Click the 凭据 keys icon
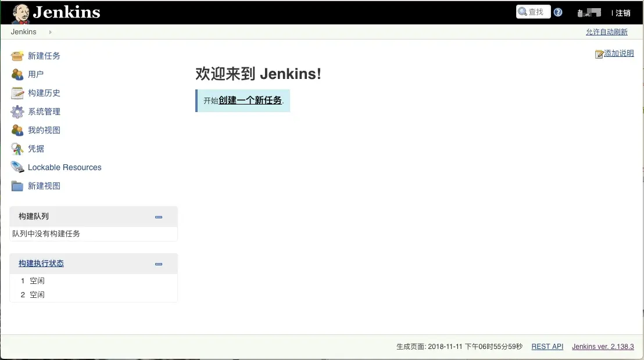The width and height of the screenshot is (644, 360). tap(17, 149)
